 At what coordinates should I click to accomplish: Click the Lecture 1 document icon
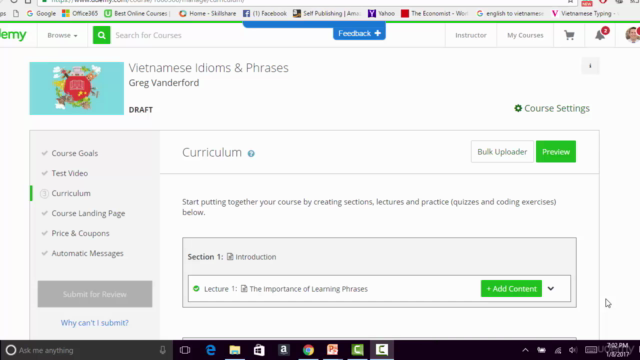coord(244,289)
